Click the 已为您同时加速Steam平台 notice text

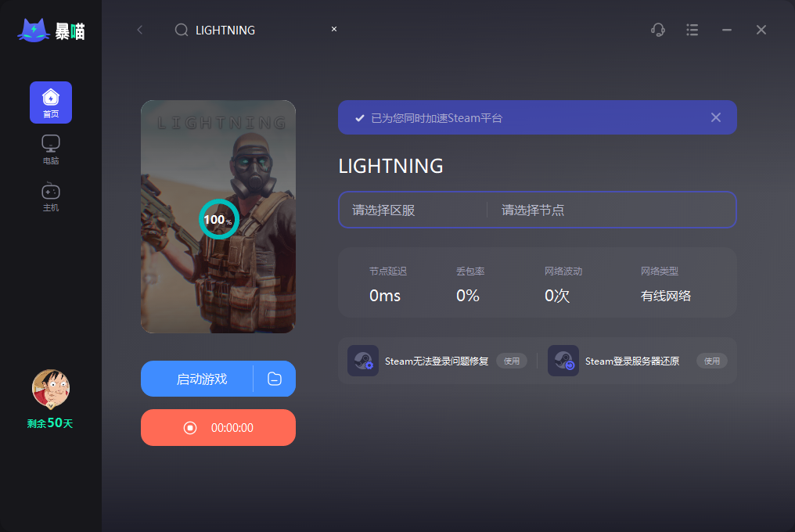point(437,118)
